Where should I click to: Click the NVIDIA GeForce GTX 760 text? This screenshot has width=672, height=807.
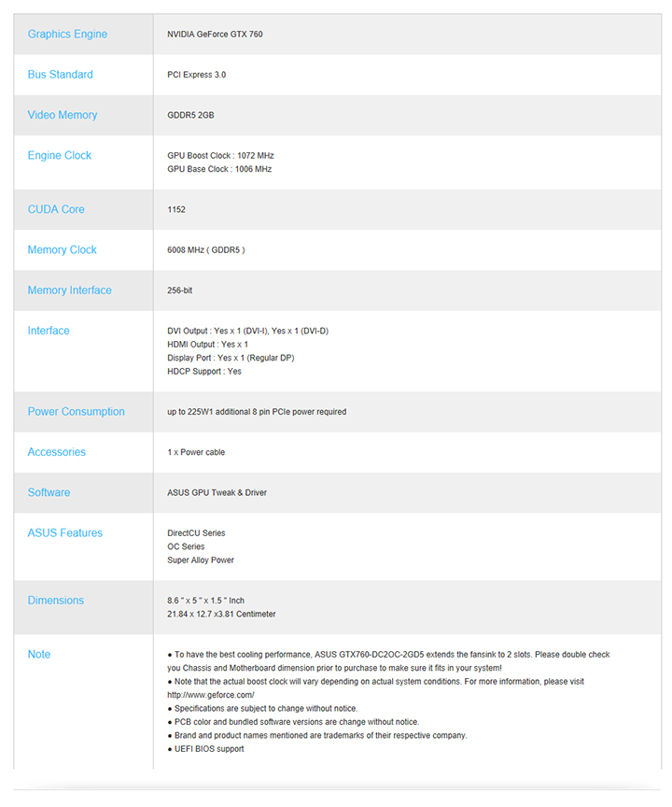pyautogui.click(x=215, y=35)
